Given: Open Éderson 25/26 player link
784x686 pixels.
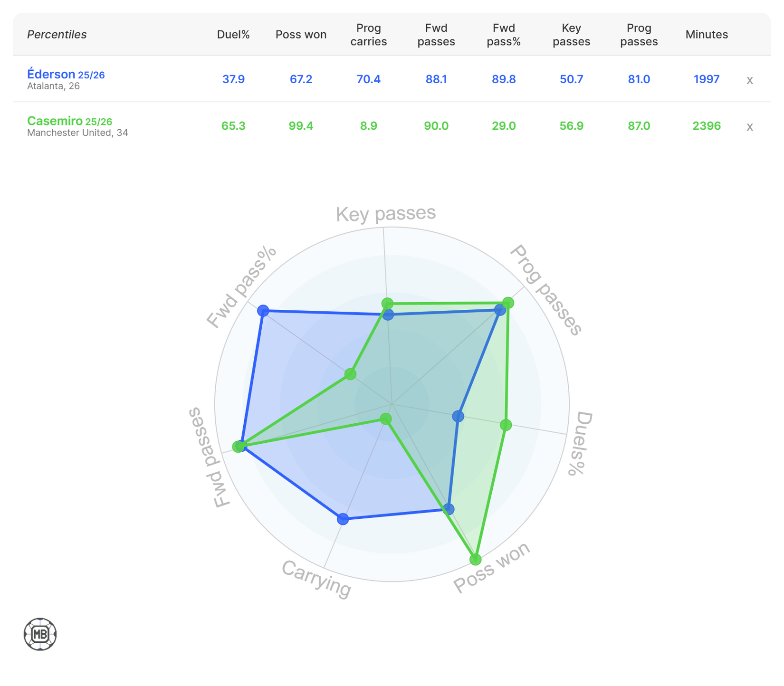Looking at the screenshot, I should [x=66, y=75].
